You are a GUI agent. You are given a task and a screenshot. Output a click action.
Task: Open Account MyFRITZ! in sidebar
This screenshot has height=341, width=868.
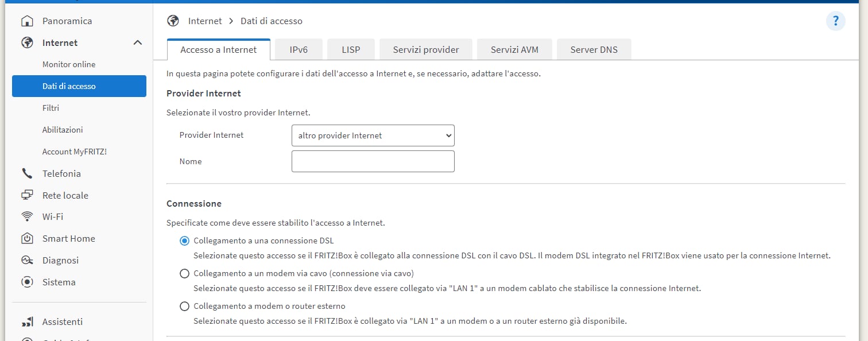pyautogui.click(x=75, y=152)
